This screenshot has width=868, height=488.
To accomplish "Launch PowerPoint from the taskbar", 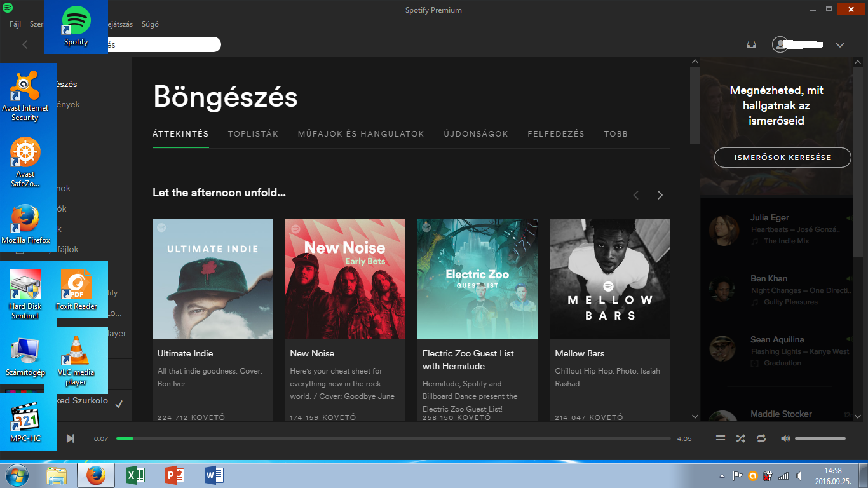I will coord(174,475).
